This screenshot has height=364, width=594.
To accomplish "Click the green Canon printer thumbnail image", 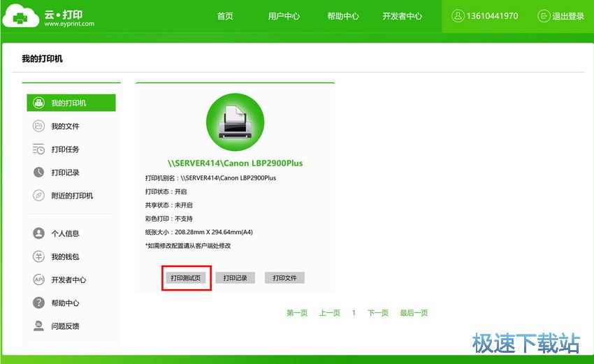I will click(235, 123).
